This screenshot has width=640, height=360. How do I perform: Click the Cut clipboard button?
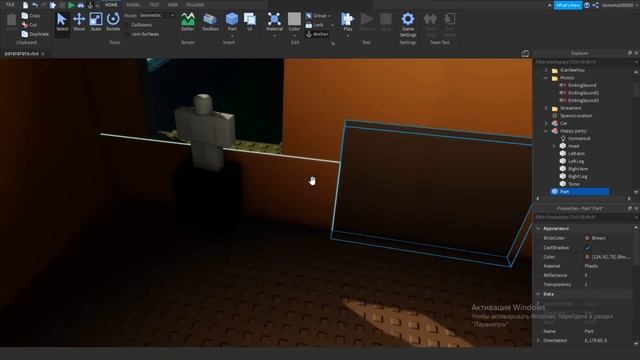(x=30, y=25)
